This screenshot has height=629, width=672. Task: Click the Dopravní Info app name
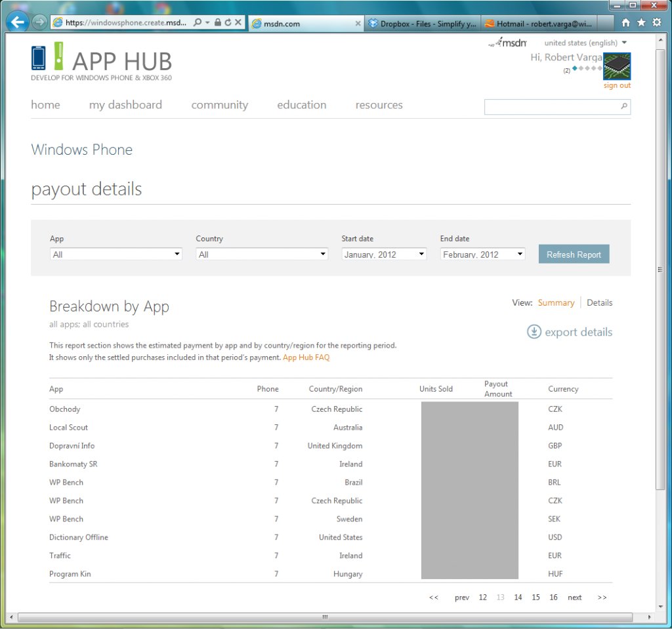[x=72, y=445]
